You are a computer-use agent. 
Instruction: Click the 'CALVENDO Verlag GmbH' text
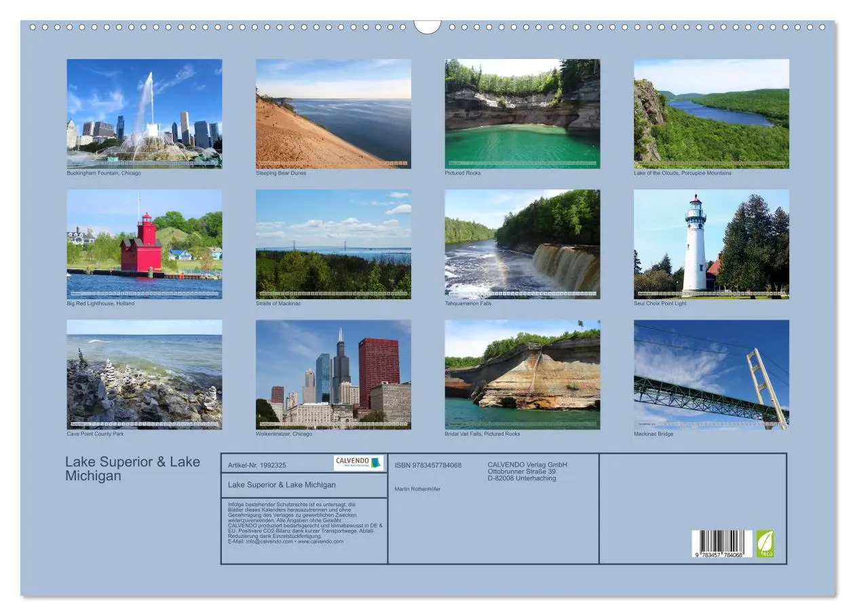coord(527,465)
